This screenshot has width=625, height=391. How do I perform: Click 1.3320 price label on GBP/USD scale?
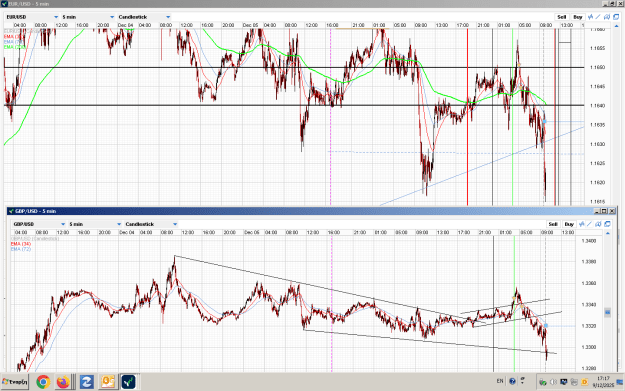pos(589,326)
